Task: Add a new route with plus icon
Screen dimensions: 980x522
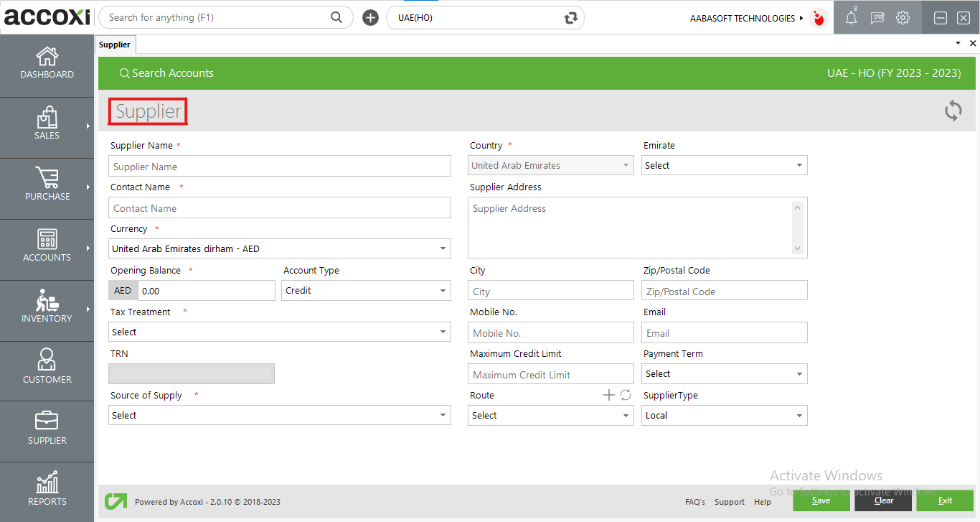Action: [608, 395]
